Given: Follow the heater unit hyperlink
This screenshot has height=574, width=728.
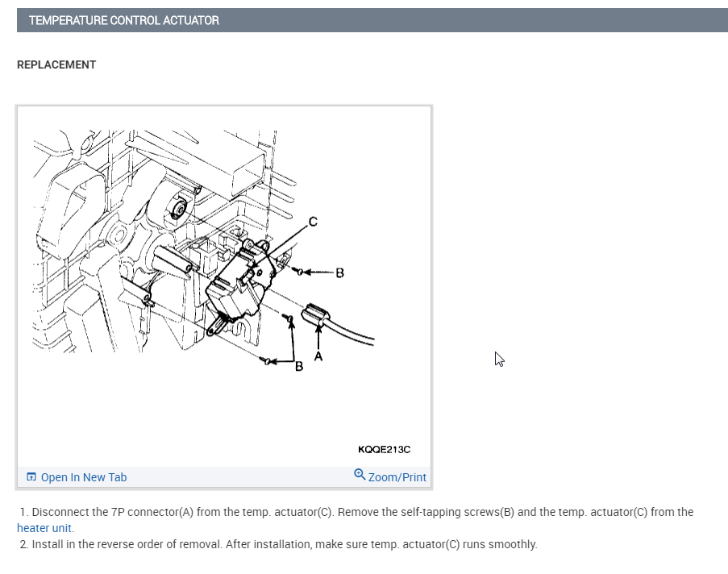Looking at the screenshot, I should [45, 528].
